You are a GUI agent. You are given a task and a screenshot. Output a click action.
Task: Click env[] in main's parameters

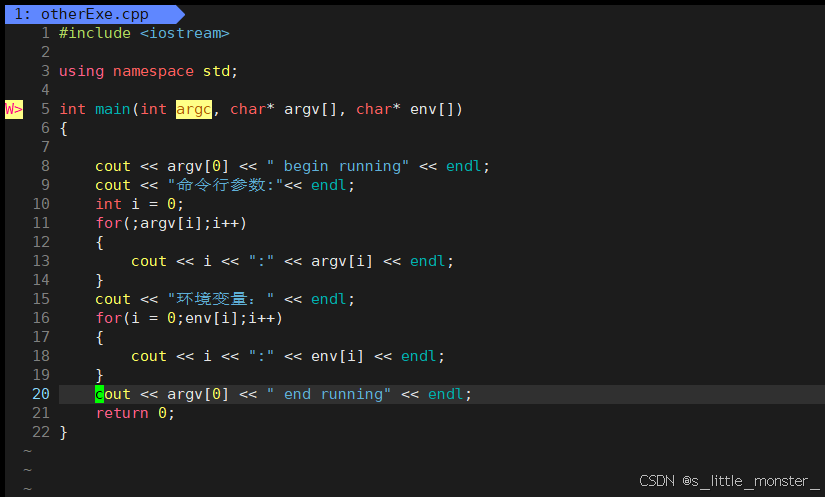(x=431, y=109)
